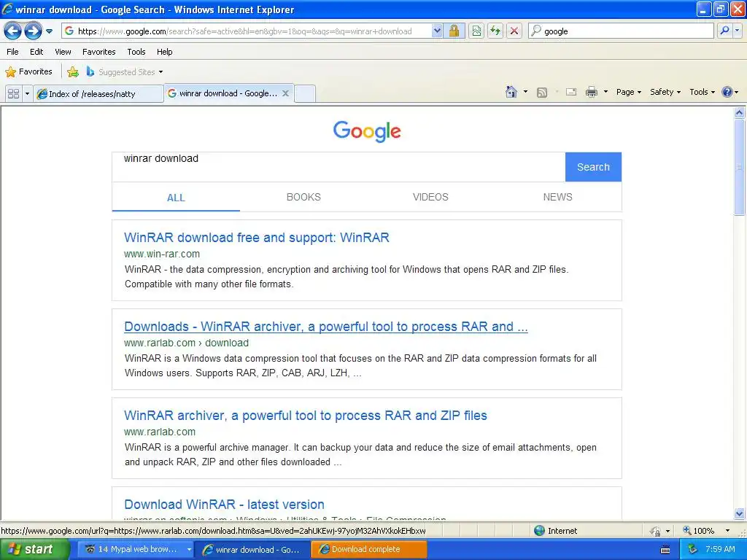Show Quick Tabs grid icon
Screen dimensions: 747x560
13,93
